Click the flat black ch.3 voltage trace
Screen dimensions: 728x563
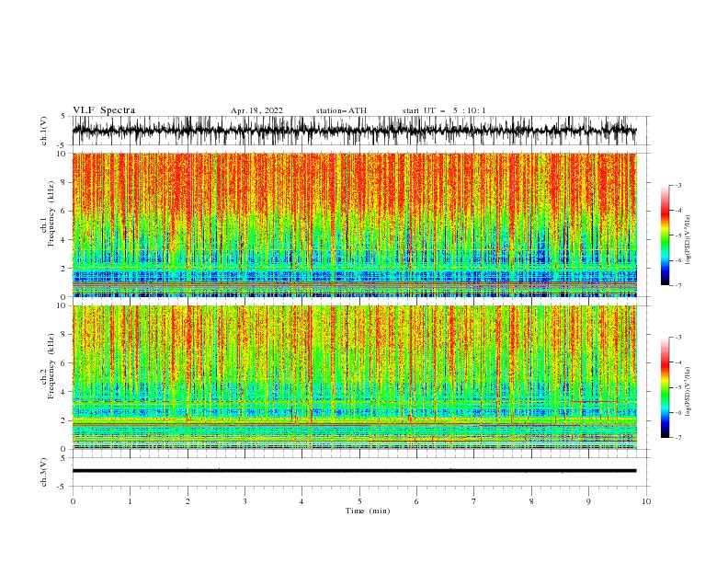pyautogui.click(x=354, y=471)
